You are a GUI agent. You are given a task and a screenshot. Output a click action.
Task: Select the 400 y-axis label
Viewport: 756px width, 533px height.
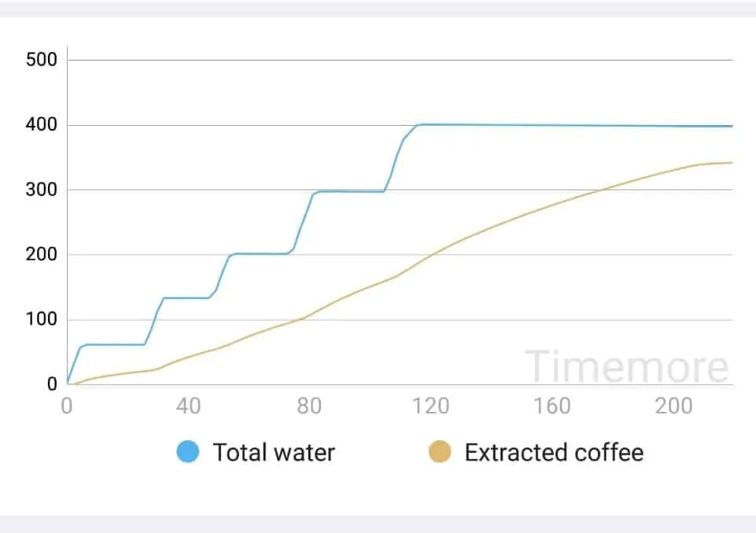click(41, 125)
